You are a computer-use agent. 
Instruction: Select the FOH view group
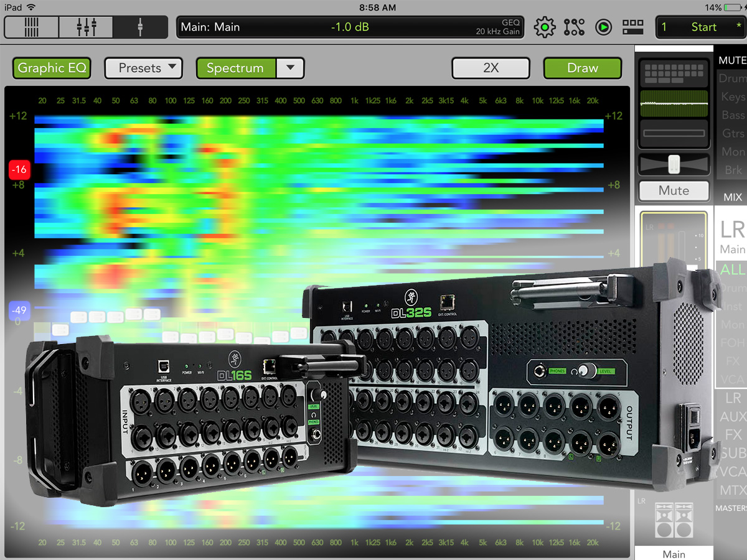pos(732,343)
